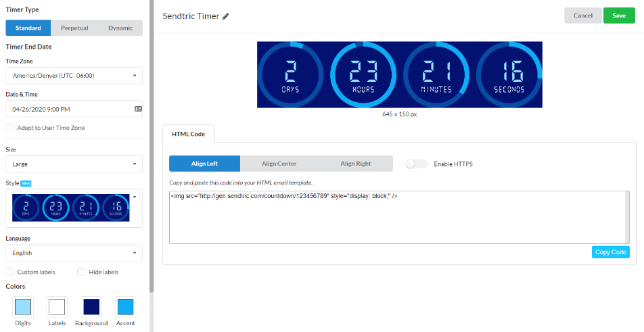Pick the Background color swatch
Screen dimensions: 644x332
pos(91,307)
